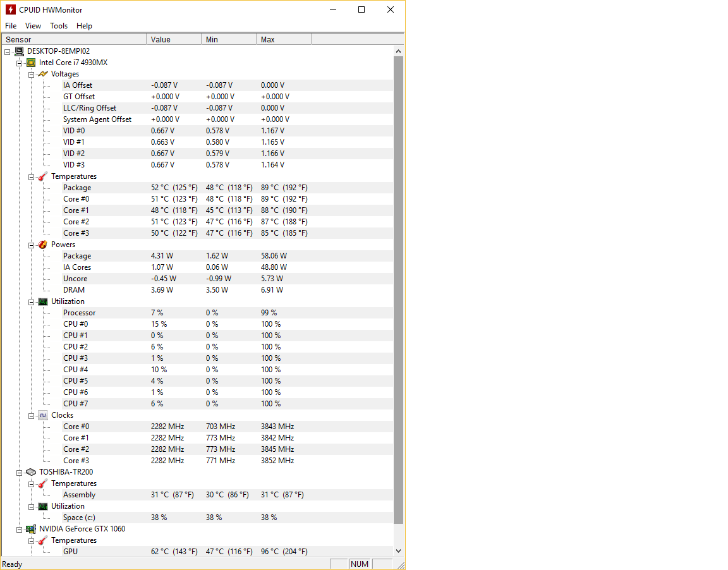Collapse the CPU Utilization section
The height and width of the screenshot is (570, 728).
coord(31,302)
